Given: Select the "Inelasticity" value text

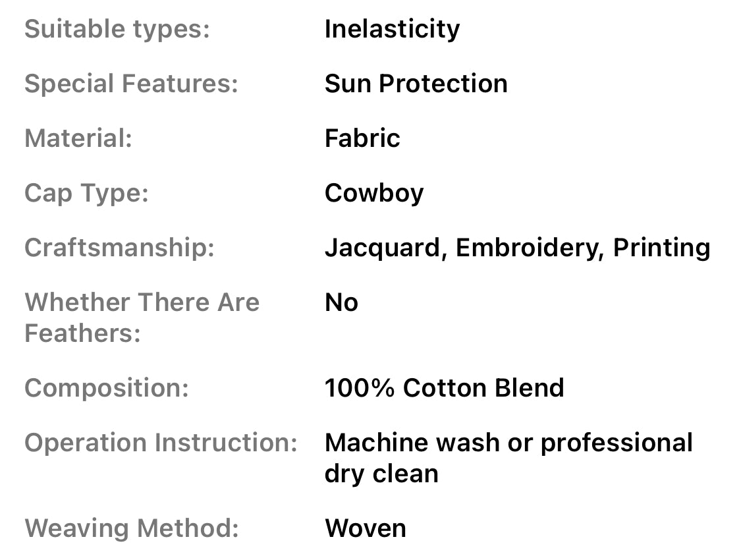Looking at the screenshot, I should (392, 29).
